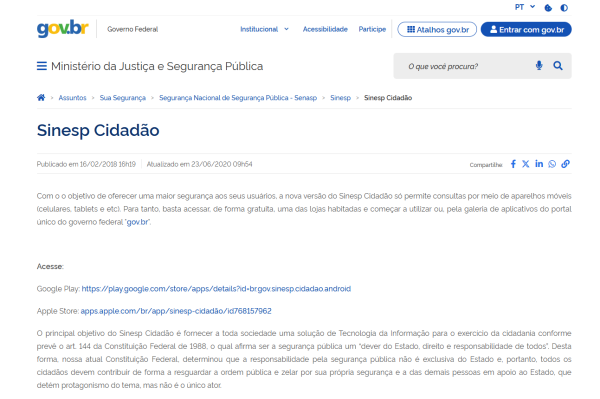Screen dimensions: 600x399
Task: Open the Senasp breadcrumb link
Action: (238, 98)
